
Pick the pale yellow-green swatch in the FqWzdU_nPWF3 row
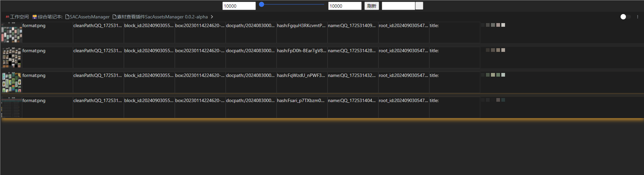(x=493, y=75)
